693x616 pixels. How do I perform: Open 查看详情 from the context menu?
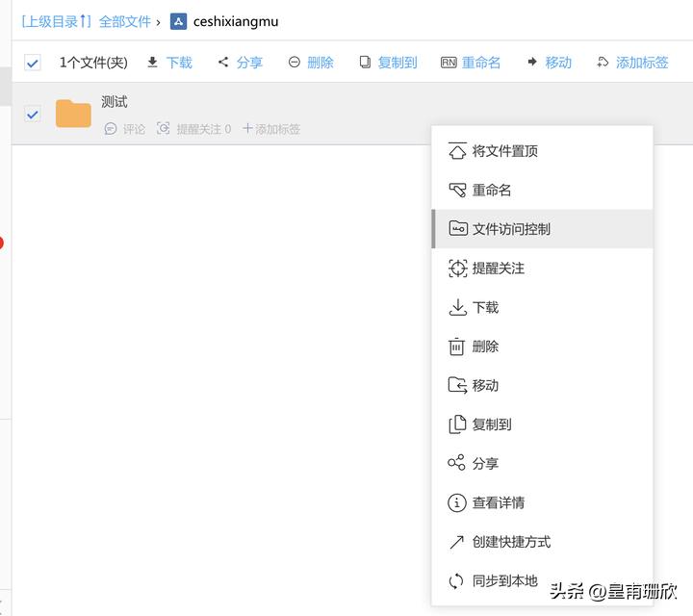(x=542, y=502)
